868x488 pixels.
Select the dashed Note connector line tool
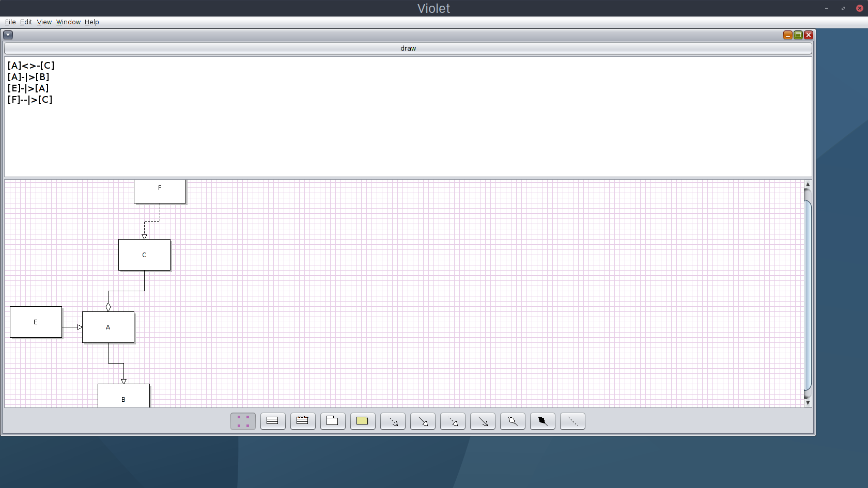[572, 421]
